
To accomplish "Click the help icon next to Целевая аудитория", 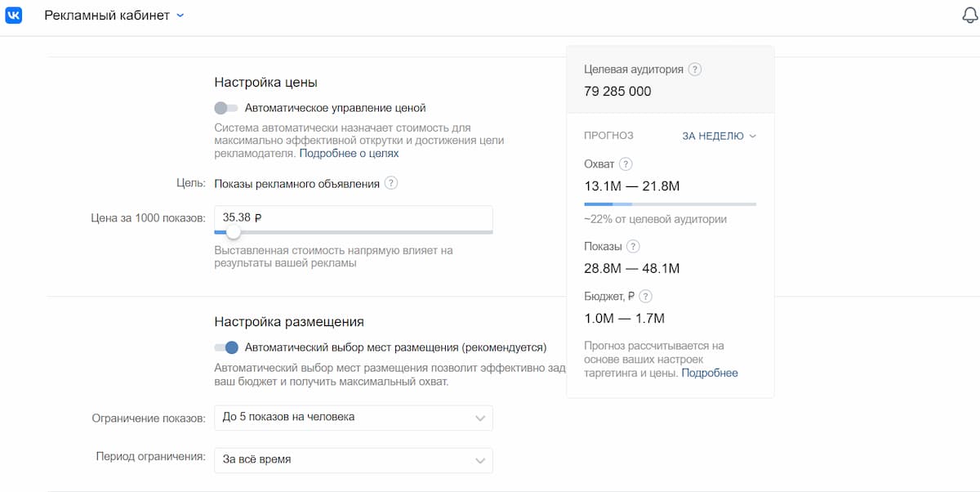I will click(694, 69).
